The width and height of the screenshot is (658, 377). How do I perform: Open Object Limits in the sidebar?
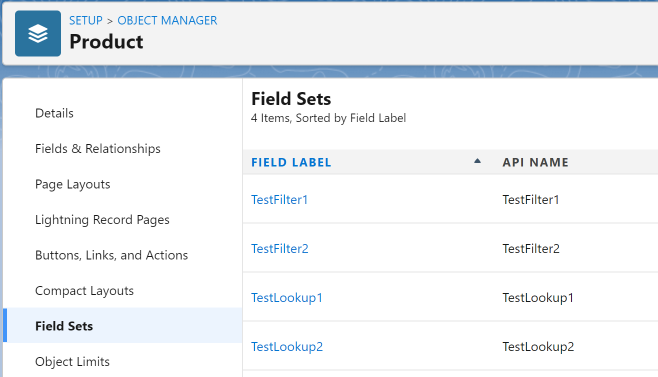tap(72, 361)
